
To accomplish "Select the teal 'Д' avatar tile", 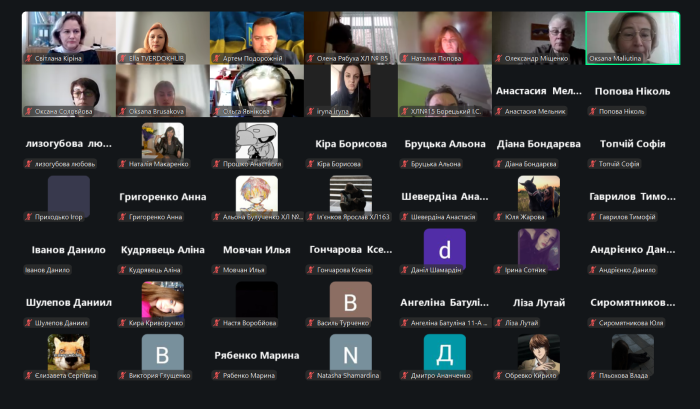I will point(444,352).
